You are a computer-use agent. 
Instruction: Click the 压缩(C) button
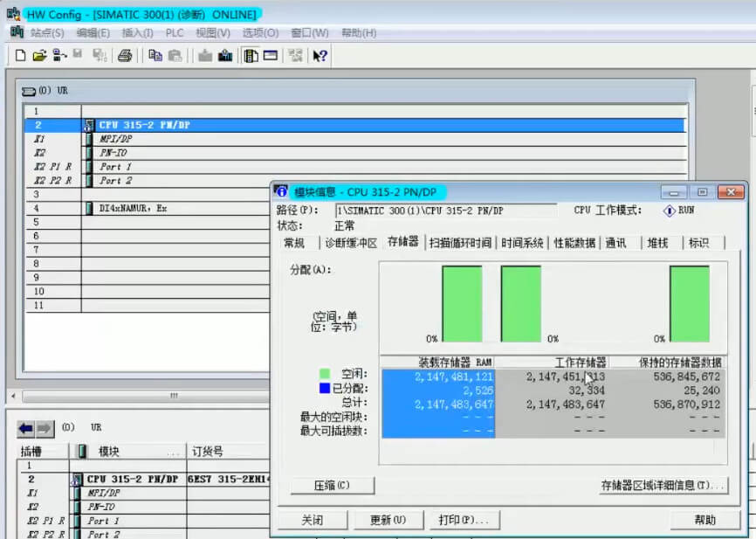(x=333, y=486)
